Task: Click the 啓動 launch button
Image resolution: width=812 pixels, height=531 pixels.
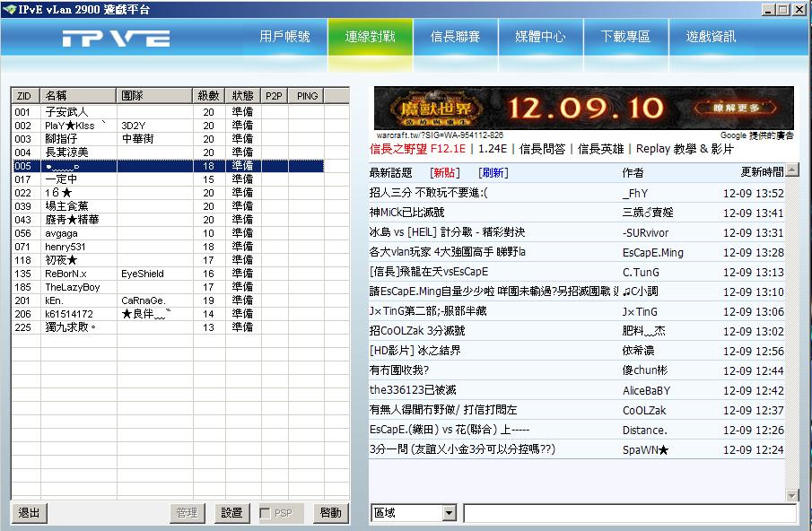Action: tap(330, 513)
